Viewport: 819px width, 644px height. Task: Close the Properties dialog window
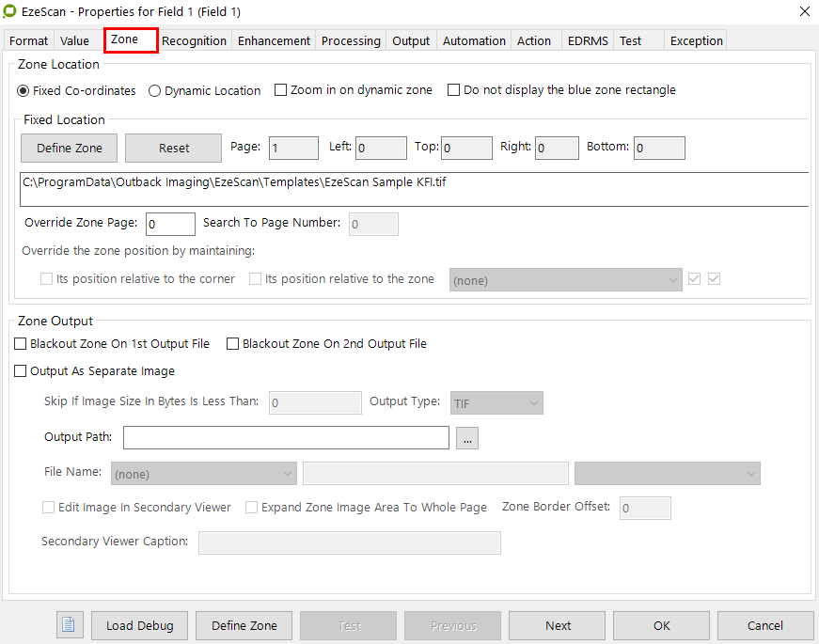803,11
